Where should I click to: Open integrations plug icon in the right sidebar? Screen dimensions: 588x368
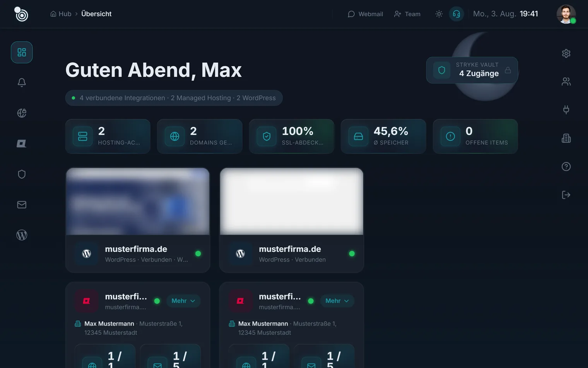(566, 110)
